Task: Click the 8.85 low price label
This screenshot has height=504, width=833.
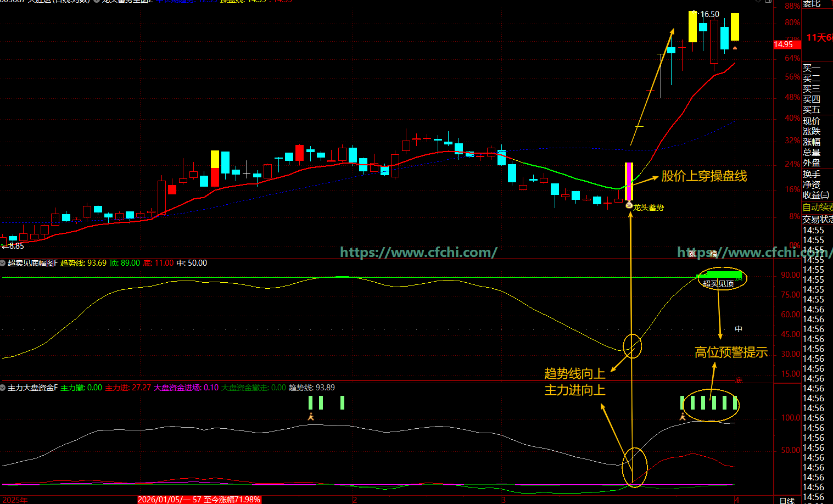Action: [16, 246]
